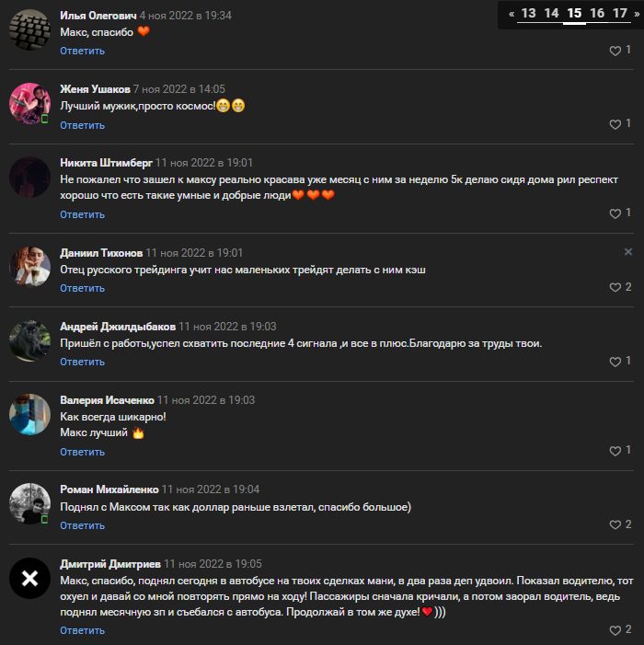Open comments page 17
The height and width of the screenshot is (645, 644).
click(x=620, y=14)
